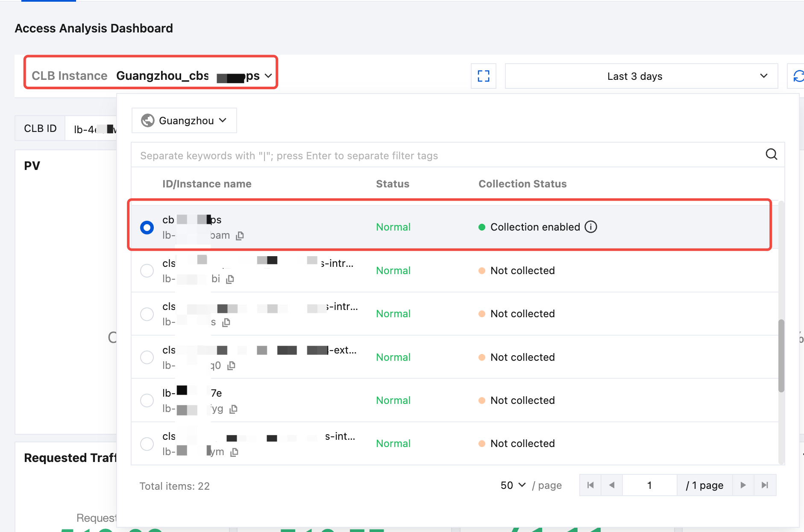Image resolution: width=804 pixels, height=532 pixels.
Task: Select radio for instance with ID ending q0
Action: pyautogui.click(x=147, y=357)
